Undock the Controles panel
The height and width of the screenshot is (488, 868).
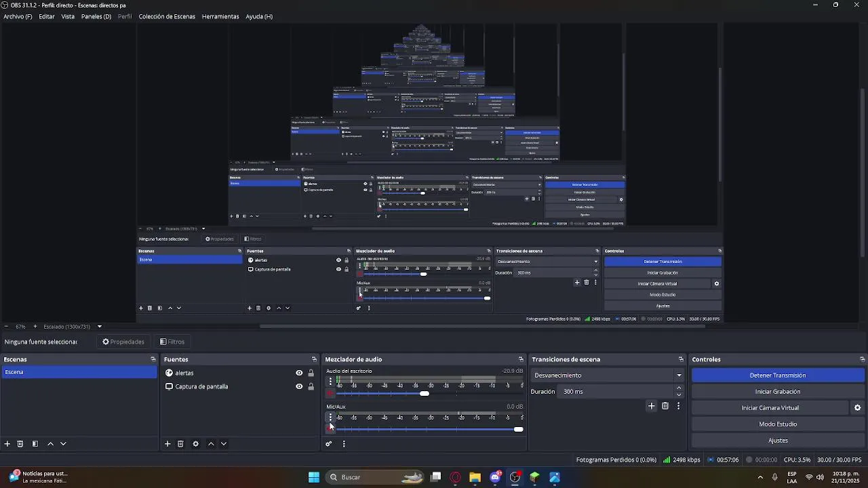pyautogui.click(x=862, y=359)
